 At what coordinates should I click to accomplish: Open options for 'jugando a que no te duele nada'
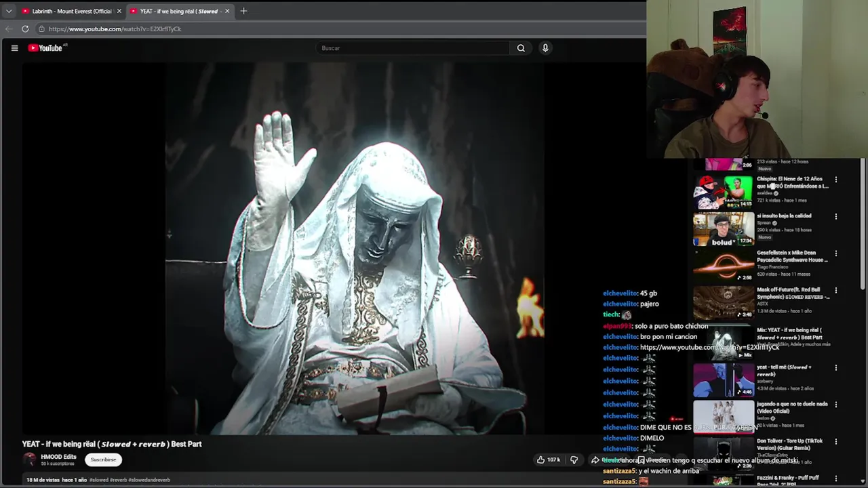click(x=835, y=405)
